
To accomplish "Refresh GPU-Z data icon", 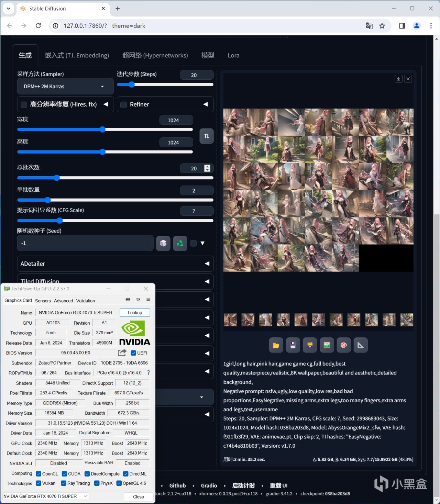I will click(138, 299).
